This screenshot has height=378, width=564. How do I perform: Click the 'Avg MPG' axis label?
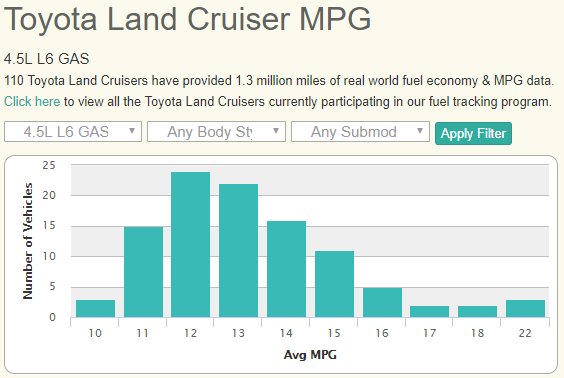pos(310,355)
